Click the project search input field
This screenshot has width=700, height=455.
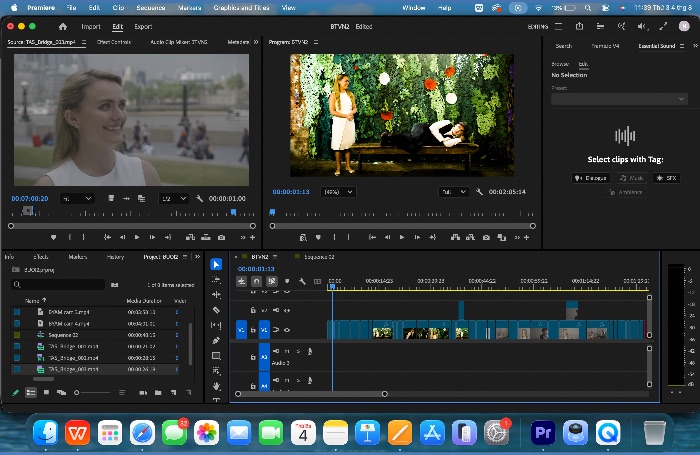58,284
